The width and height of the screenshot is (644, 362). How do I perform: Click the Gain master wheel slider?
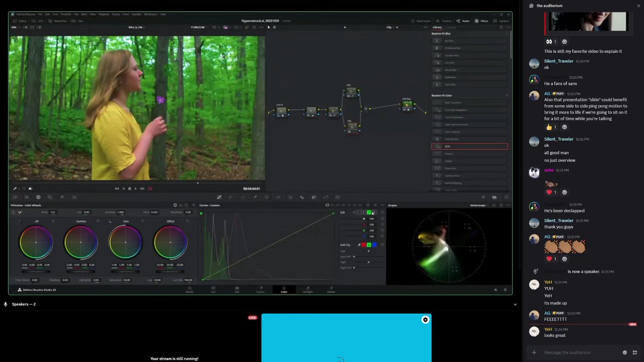[x=125, y=272]
